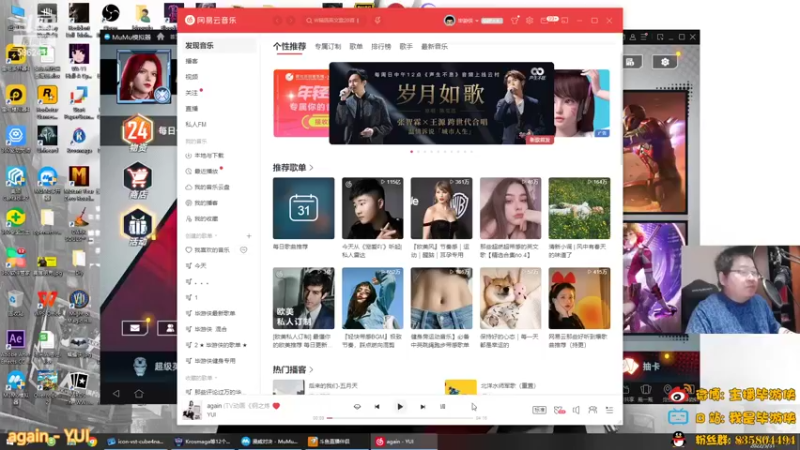The width and height of the screenshot is (800, 450).
Task: Open the Recycle Bin desktop icon
Action: click(15, 304)
